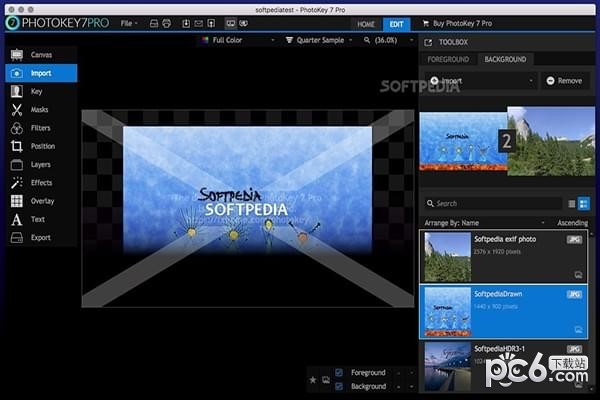
Task: Click the email envelope icon
Action: point(199,24)
